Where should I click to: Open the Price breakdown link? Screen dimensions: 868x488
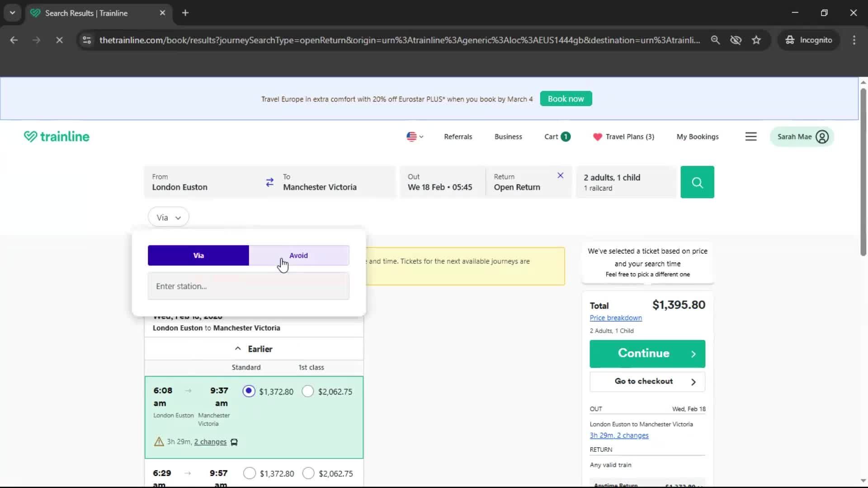[616, 318]
